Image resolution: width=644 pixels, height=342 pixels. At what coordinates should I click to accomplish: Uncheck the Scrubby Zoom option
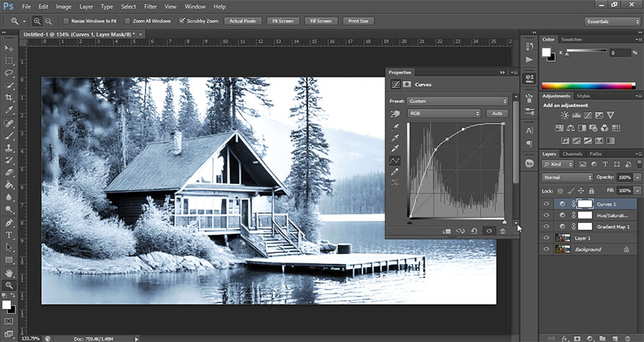pyautogui.click(x=183, y=21)
